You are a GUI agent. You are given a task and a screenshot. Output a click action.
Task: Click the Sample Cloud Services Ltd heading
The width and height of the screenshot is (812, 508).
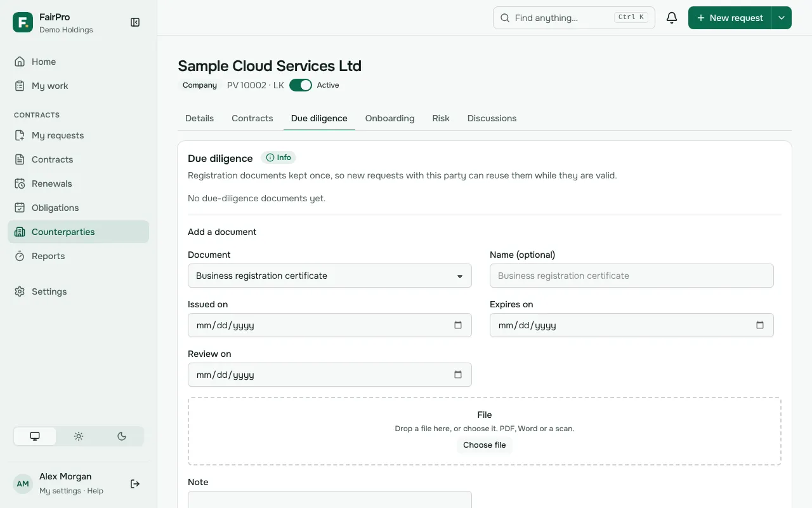point(270,66)
